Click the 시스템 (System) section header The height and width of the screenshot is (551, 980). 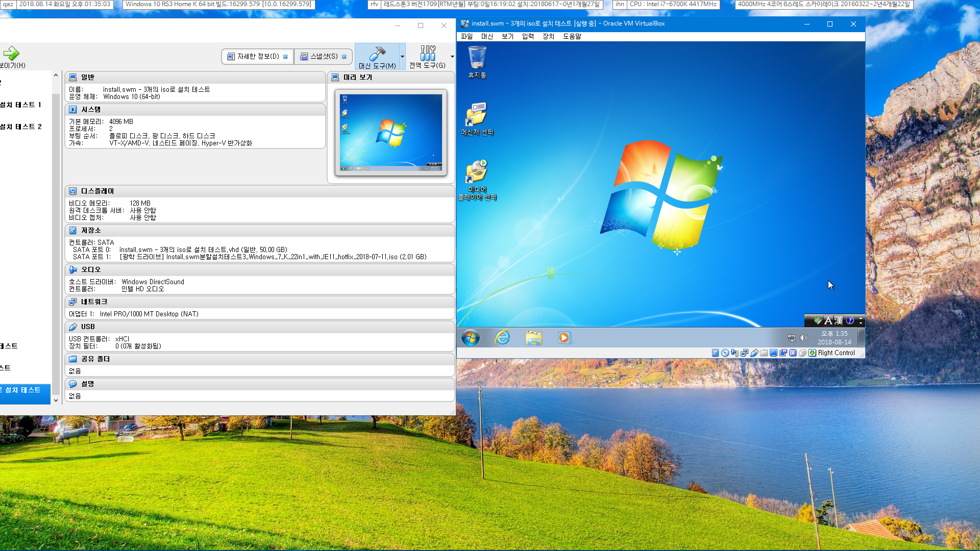tap(195, 109)
